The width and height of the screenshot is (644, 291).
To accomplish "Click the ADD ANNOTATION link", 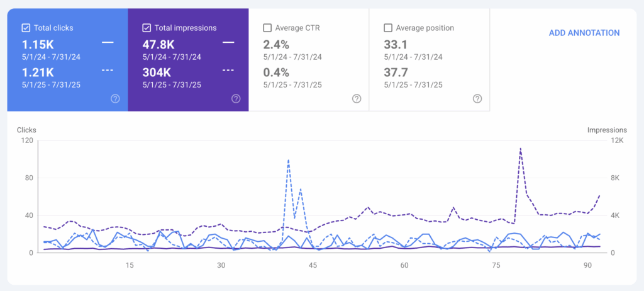I will coord(584,33).
